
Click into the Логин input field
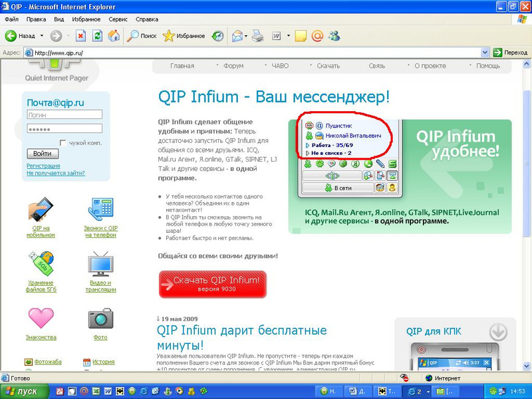click(x=64, y=115)
